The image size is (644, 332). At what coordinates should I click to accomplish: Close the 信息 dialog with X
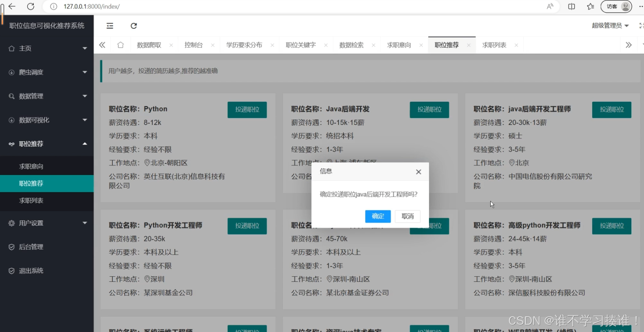tap(418, 172)
